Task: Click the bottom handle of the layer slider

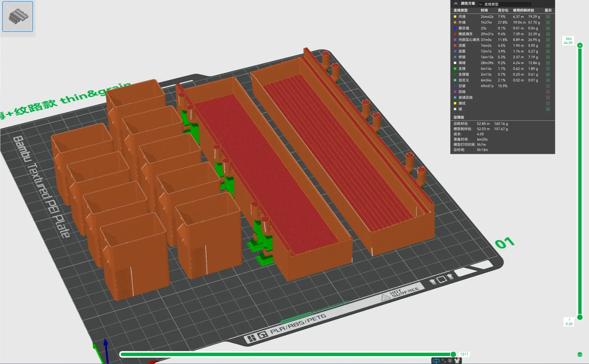Action: coord(580,317)
